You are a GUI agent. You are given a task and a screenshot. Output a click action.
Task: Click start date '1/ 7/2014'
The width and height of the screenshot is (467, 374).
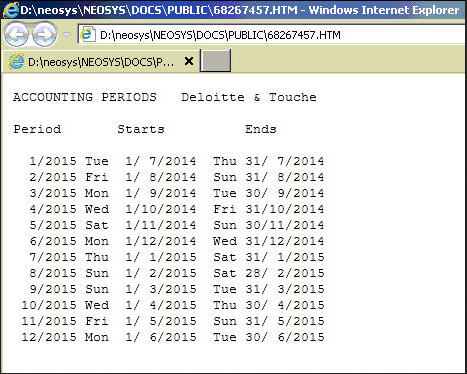pyautogui.click(x=161, y=161)
